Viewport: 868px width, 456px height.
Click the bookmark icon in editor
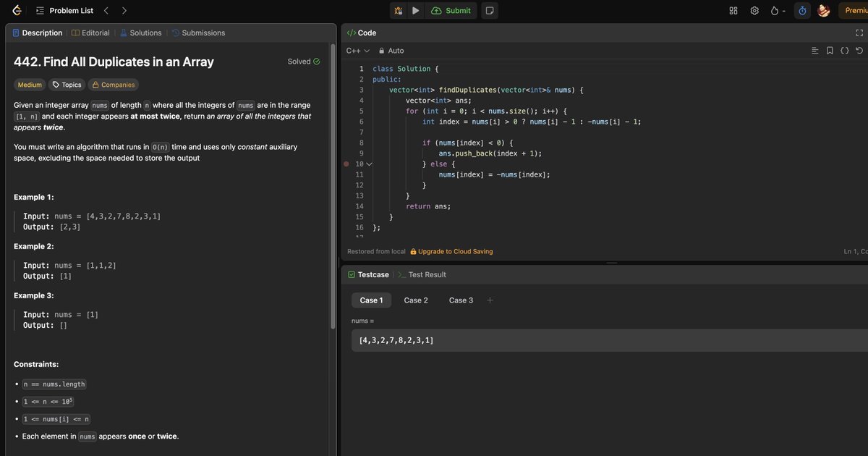pos(830,51)
